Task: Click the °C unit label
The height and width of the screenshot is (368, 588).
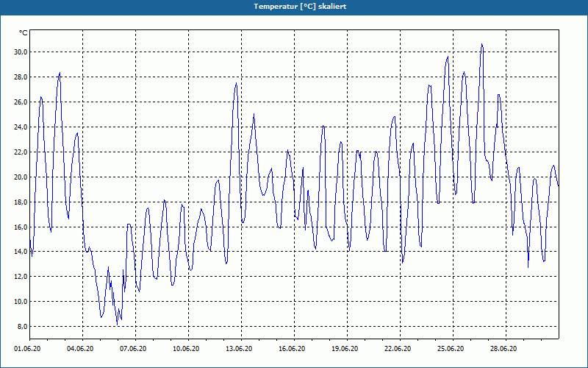Action: 24,33
